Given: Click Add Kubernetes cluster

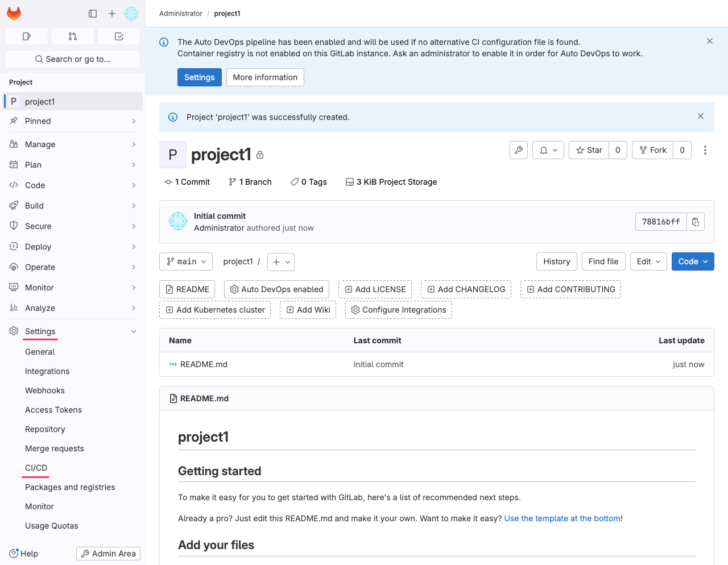Looking at the screenshot, I should (215, 310).
